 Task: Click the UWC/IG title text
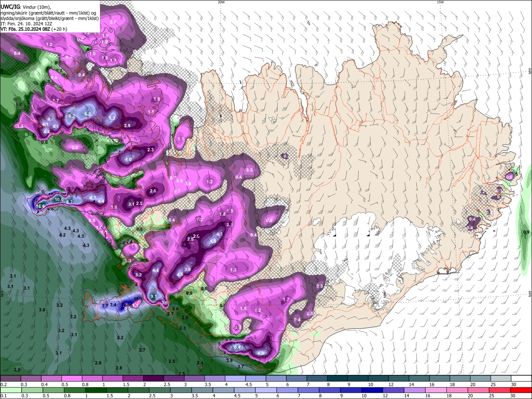coord(10,7)
